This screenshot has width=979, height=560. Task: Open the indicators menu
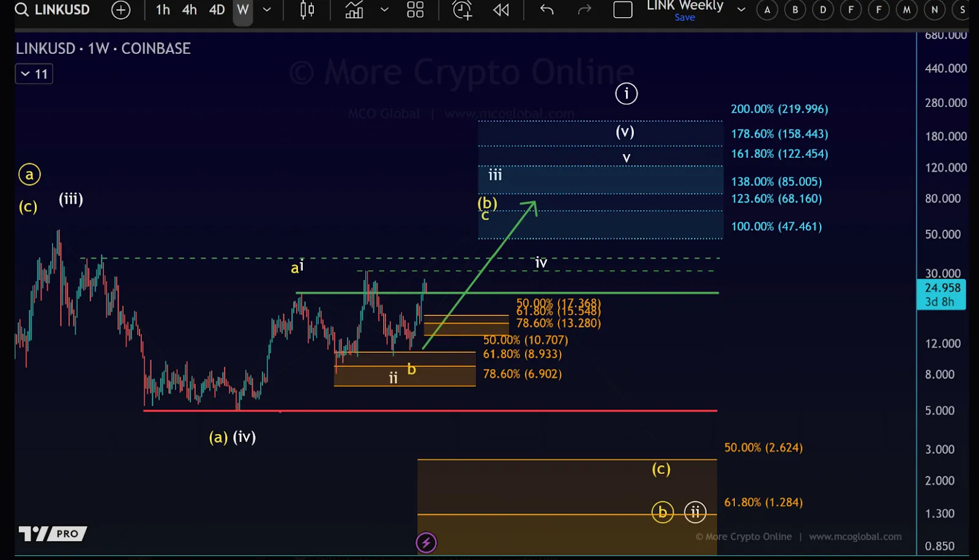tap(354, 10)
